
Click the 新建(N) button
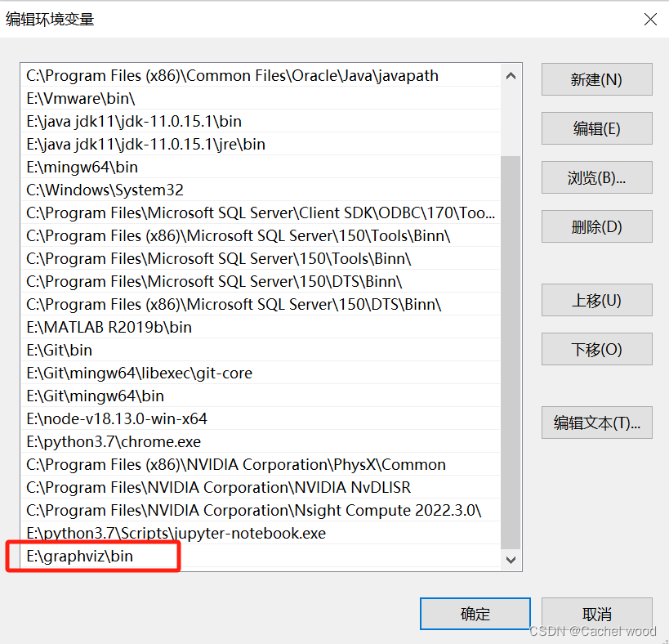[x=596, y=79]
